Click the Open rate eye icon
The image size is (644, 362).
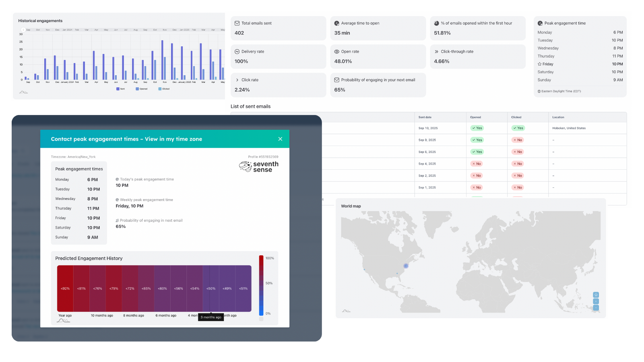336,51
